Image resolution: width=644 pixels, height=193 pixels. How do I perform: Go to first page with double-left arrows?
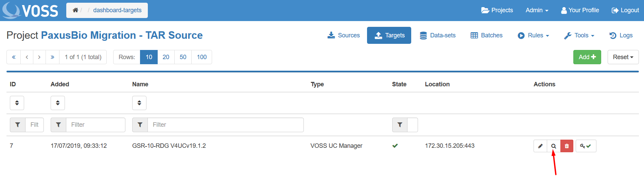pos(14,57)
